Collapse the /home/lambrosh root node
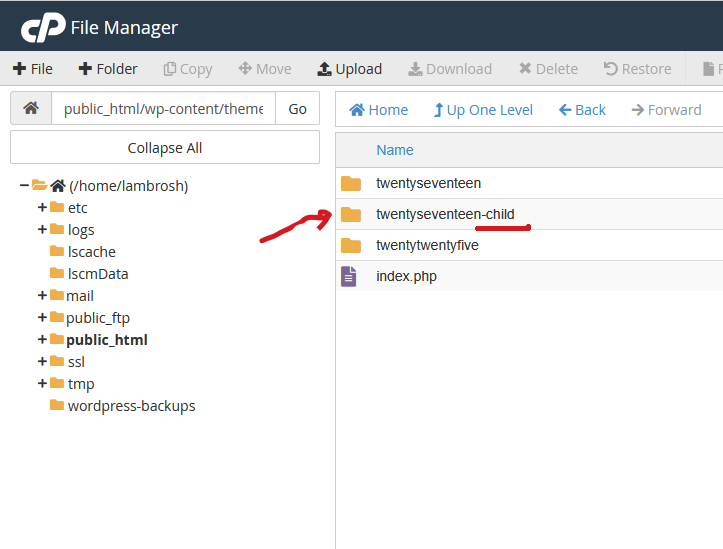Viewport: 723px width, 549px height. (x=24, y=185)
